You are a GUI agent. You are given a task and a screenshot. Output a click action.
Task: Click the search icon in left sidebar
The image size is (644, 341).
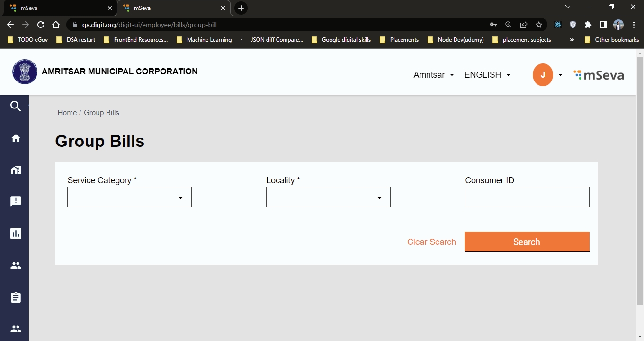16,106
